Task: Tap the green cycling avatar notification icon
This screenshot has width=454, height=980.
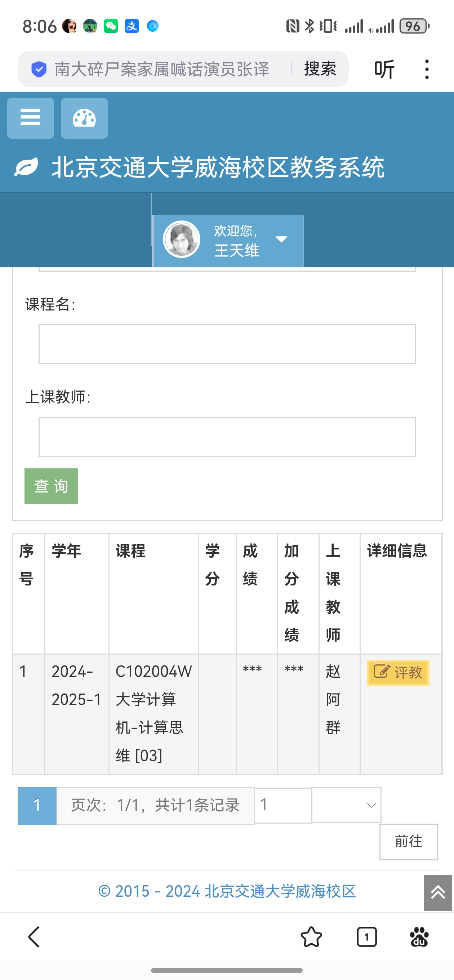Action: pyautogui.click(x=90, y=26)
